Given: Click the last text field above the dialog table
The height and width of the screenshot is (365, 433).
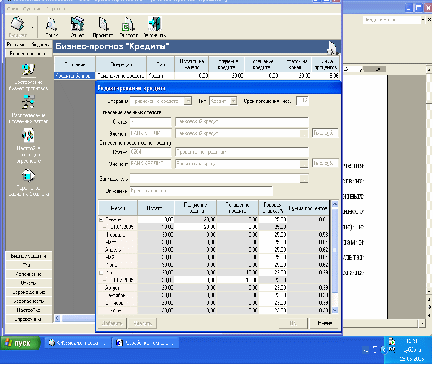Looking at the screenshot, I should [201, 191].
